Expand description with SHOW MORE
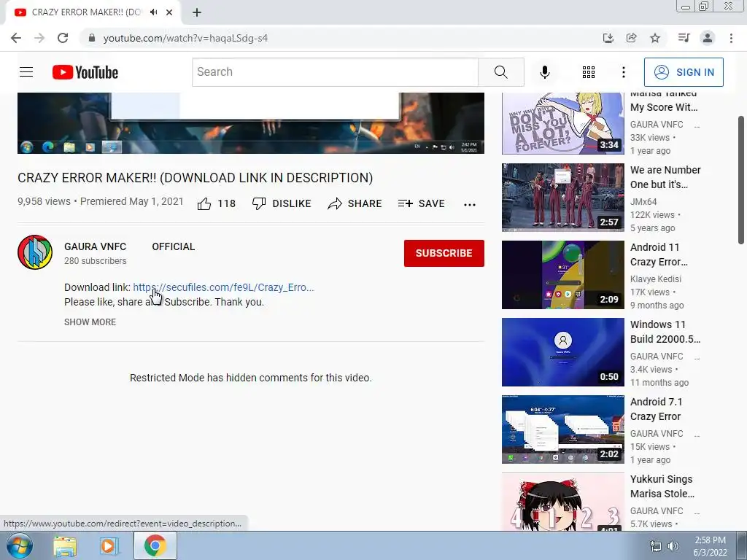Viewport: 747px width, 560px height. pyautogui.click(x=90, y=322)
